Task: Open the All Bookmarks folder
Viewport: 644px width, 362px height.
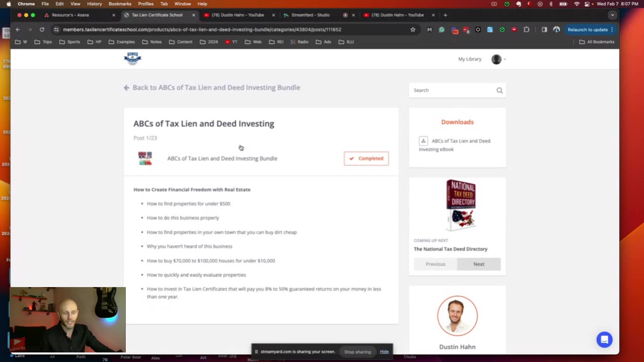Action: (597, 42)
